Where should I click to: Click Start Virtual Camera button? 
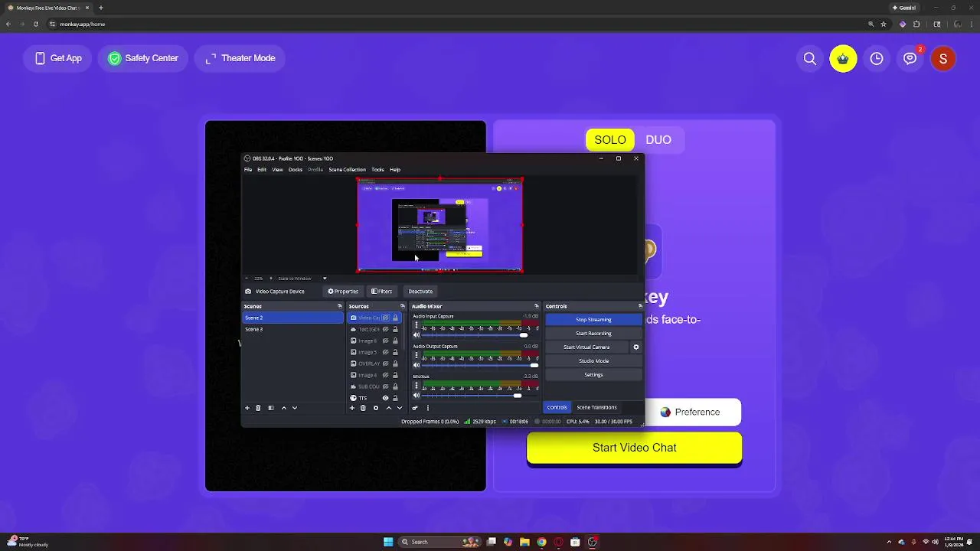pyautogui.click(x=586, y=347)
